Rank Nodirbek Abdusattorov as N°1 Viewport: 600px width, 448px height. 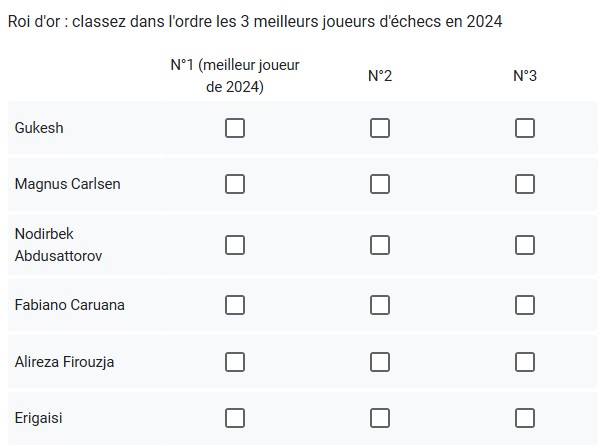[x=235, y=245]
